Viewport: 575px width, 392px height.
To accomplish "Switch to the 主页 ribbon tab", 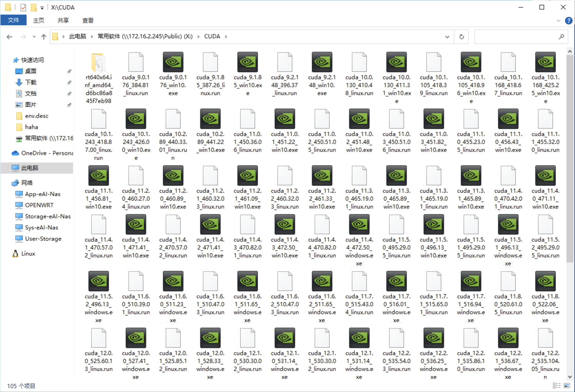I will click(x=39, y=20).
